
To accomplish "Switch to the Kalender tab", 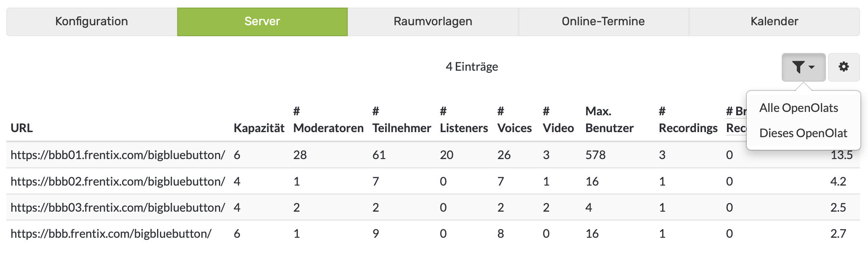I will click(774, 21).
